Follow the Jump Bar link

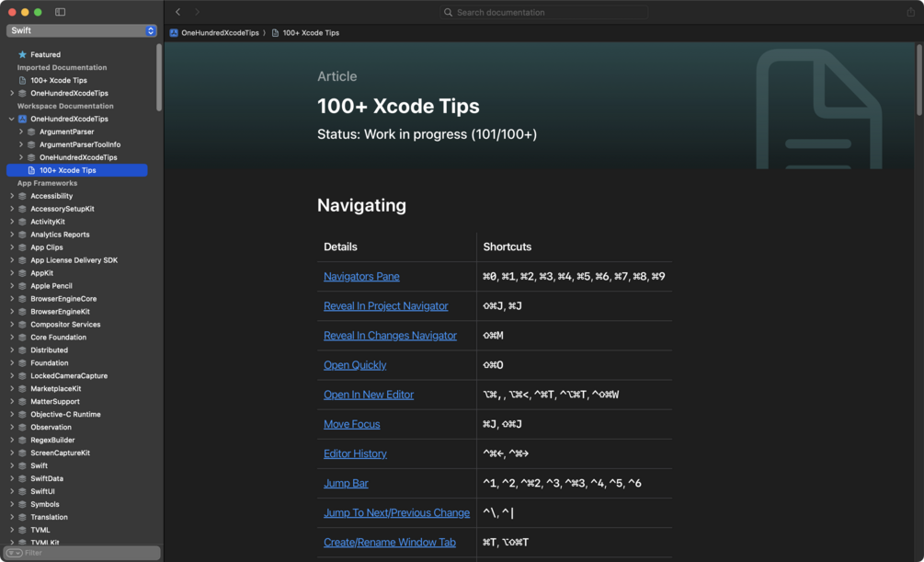[x=346, y=483]
